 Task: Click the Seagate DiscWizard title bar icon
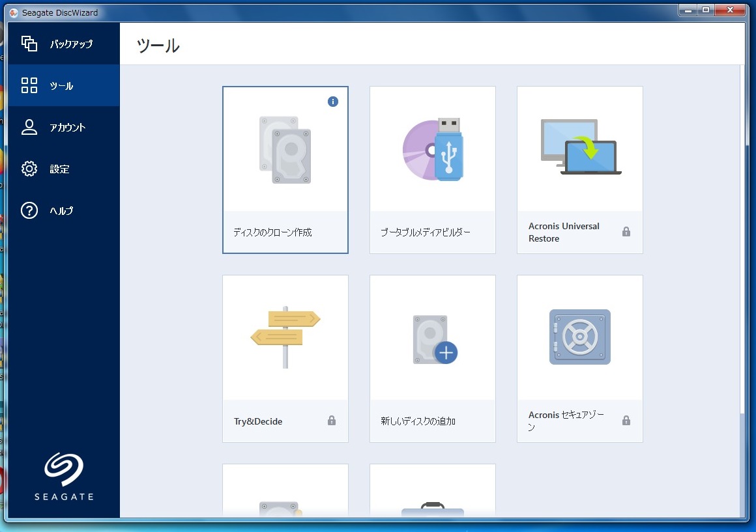(x=14, y=12)
